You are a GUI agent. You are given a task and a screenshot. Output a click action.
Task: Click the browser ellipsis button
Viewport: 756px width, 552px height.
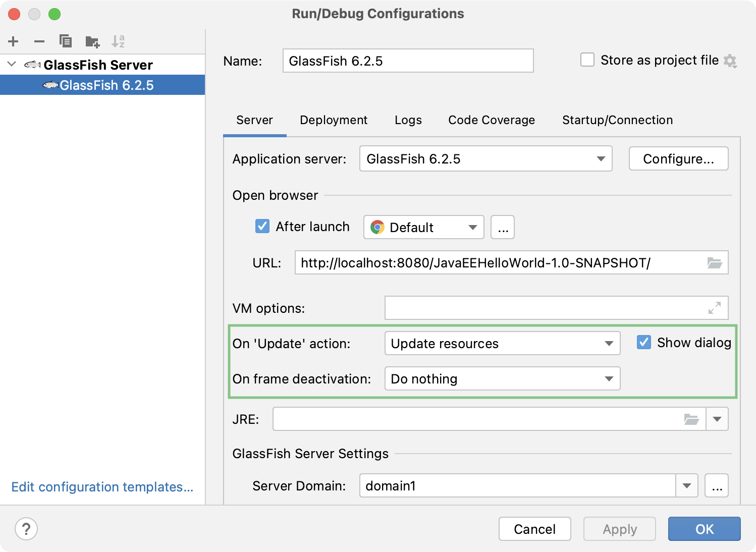click(503, 227)
